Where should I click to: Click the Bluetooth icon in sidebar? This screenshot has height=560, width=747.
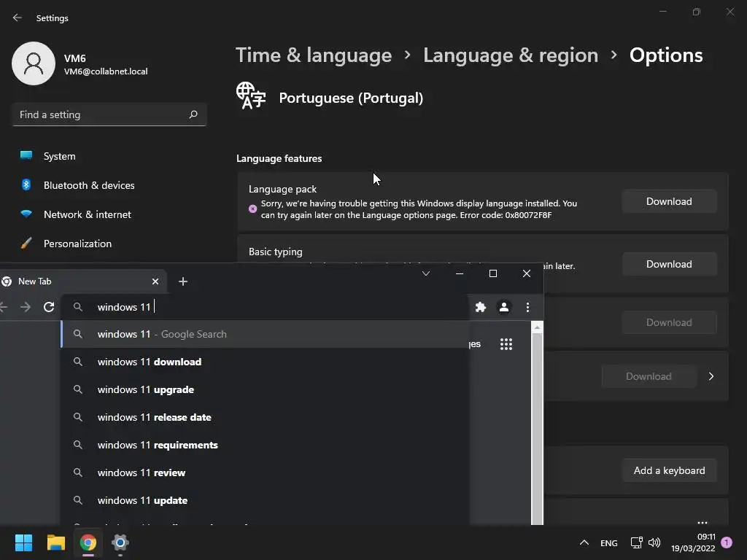[26, 184]
